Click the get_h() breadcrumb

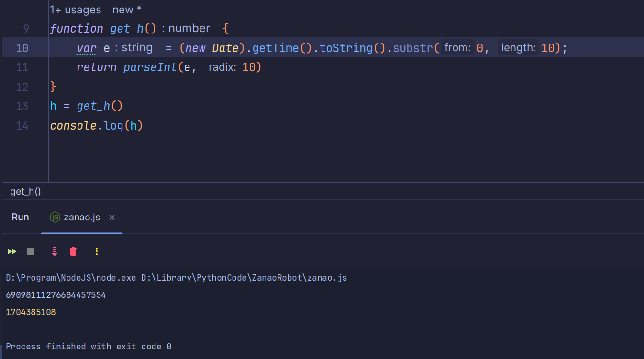(25, 192)
